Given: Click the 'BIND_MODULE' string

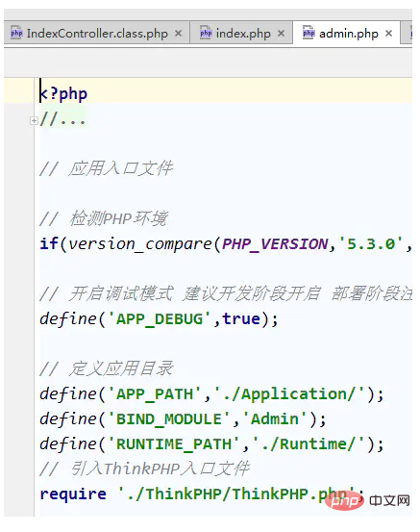Looking at the screenshot, I should [169, 418].
